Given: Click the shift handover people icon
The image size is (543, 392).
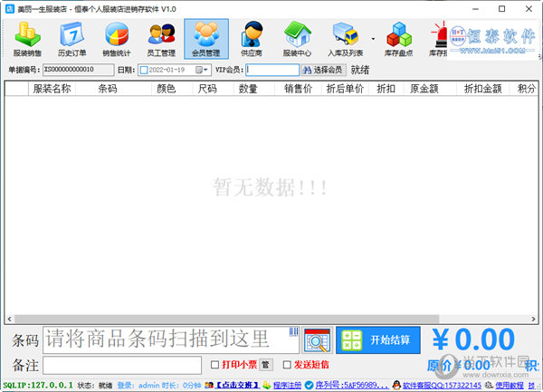Looking at the screenshot, I should coord(209,385).
